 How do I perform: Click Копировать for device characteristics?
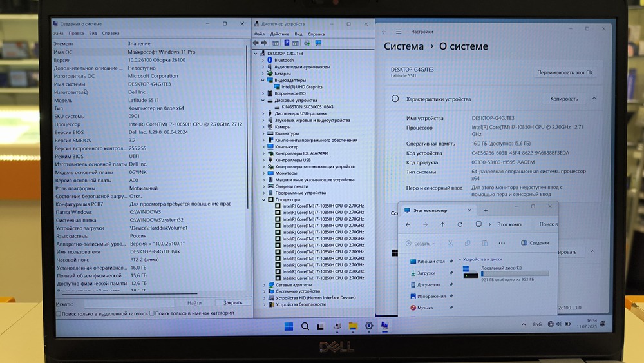pyautogui.click(x=564, y=99)
